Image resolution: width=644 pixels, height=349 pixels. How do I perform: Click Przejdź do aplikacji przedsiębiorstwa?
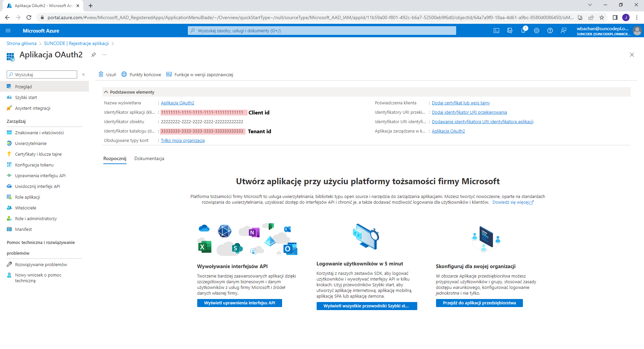click(x=479, y=303)
